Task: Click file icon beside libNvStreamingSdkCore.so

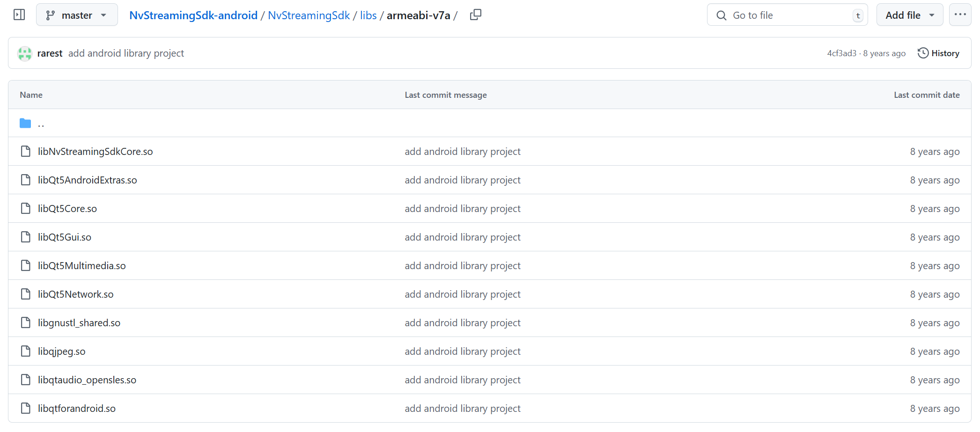Action: (26, 152)
